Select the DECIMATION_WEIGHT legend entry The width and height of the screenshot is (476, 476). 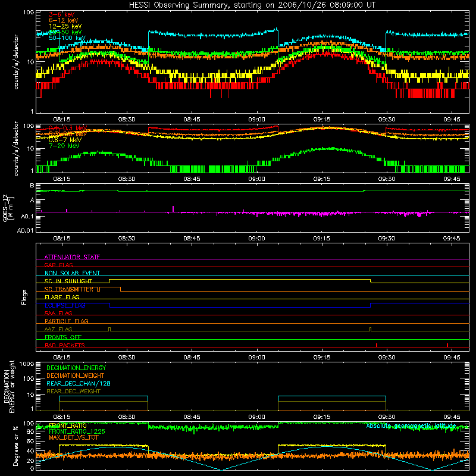pos(76,375)
